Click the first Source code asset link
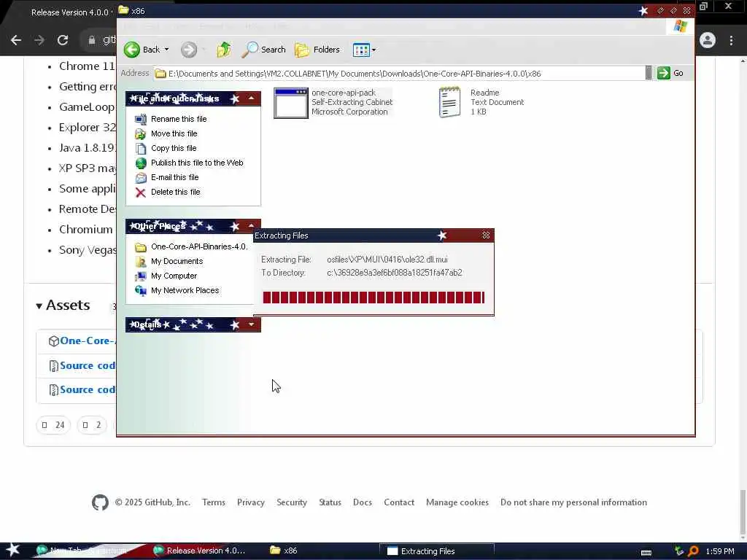 click(88, 366)
